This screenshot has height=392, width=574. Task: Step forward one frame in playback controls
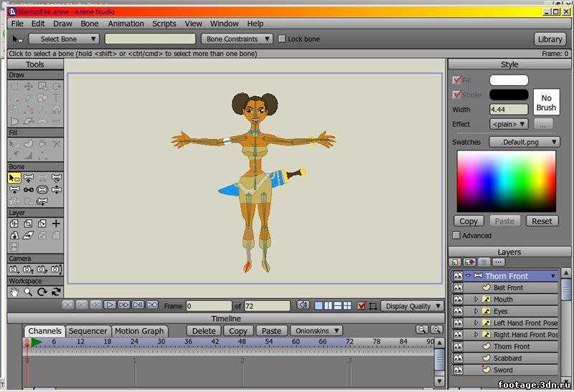[x=123, y=305]
